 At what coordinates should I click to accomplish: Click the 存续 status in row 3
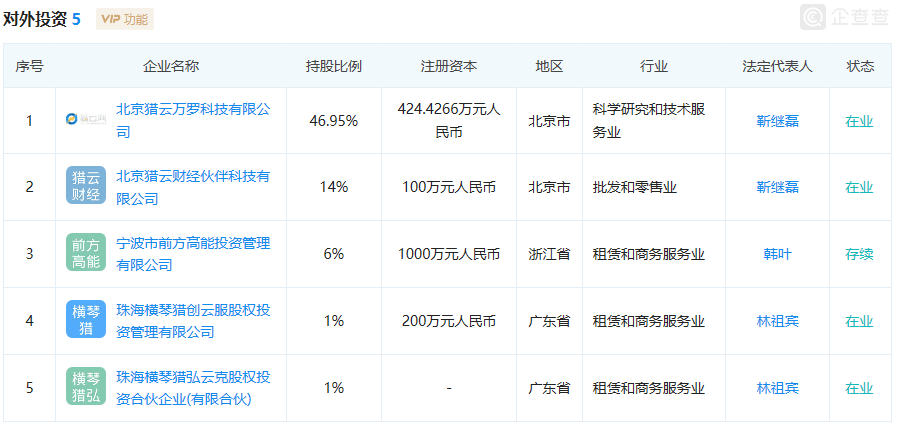click(859, 254)
